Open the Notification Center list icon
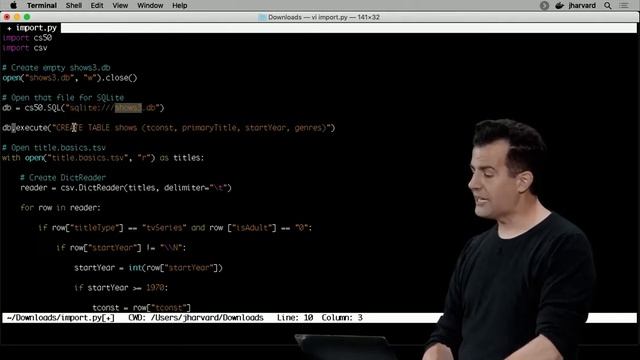This screenshot has width=640, height=360. point(624,5)
